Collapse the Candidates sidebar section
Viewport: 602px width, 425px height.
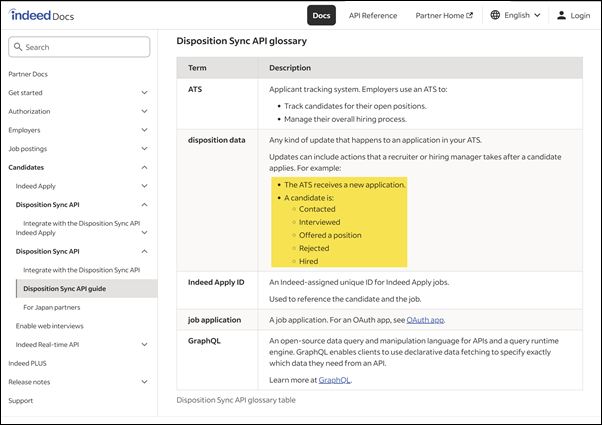[145, 168]
